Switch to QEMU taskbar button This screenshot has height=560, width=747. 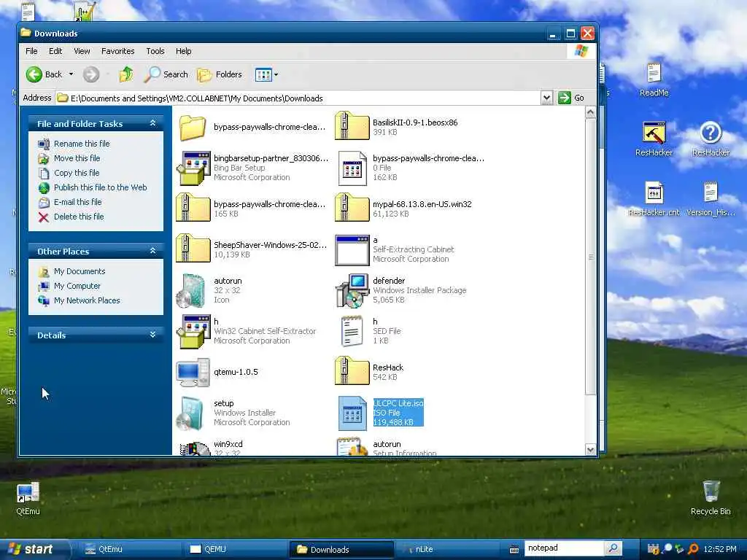(236, 549)
